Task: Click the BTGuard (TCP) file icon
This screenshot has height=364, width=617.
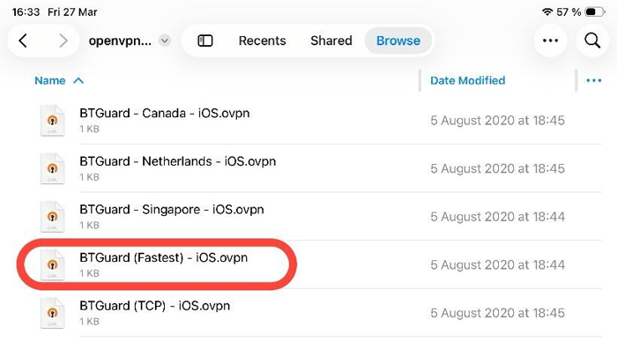Action: pos(52,312)
